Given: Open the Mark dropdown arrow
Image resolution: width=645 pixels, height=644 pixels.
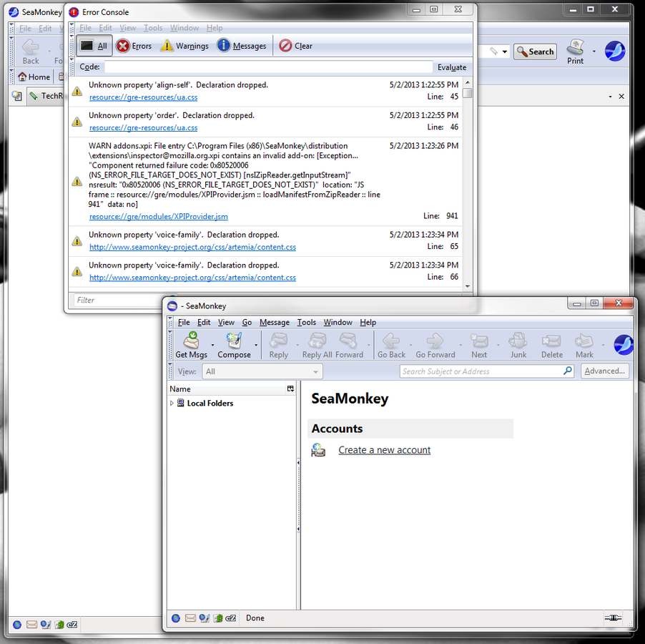Looking at the screenshot, I should (603, 345).
